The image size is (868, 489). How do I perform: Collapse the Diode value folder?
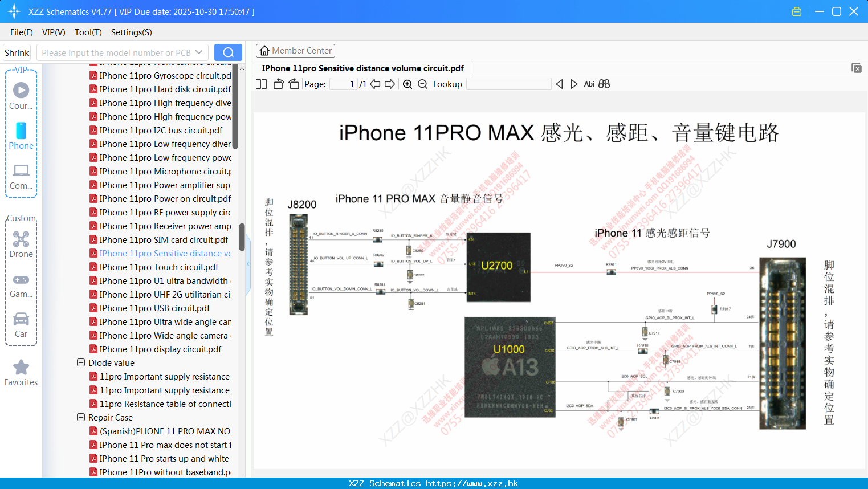[81, 362]
